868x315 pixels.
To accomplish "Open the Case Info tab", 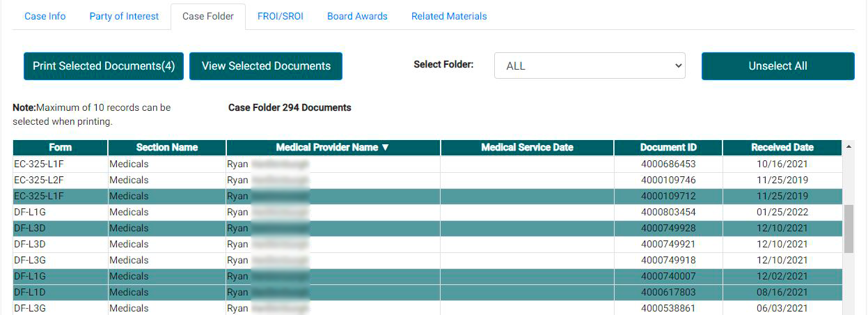I will (x=45, y=16).
